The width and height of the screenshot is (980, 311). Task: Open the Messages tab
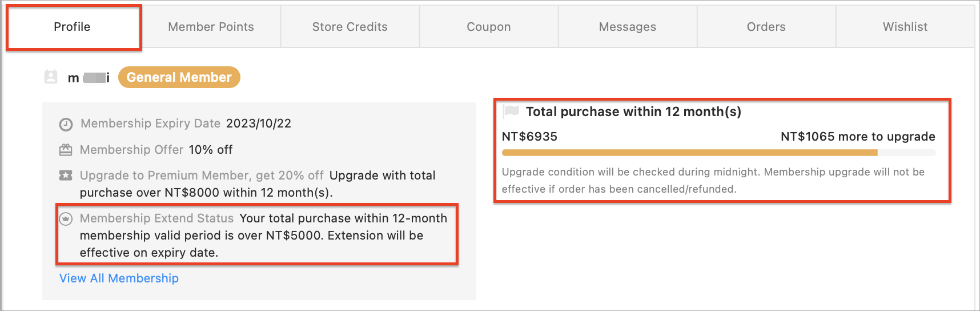click(x=628, y=27)
